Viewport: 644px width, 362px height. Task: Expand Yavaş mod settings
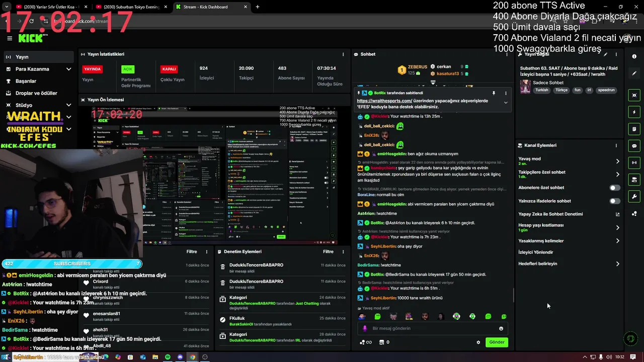pyautogui.click(x=618, y=161)
